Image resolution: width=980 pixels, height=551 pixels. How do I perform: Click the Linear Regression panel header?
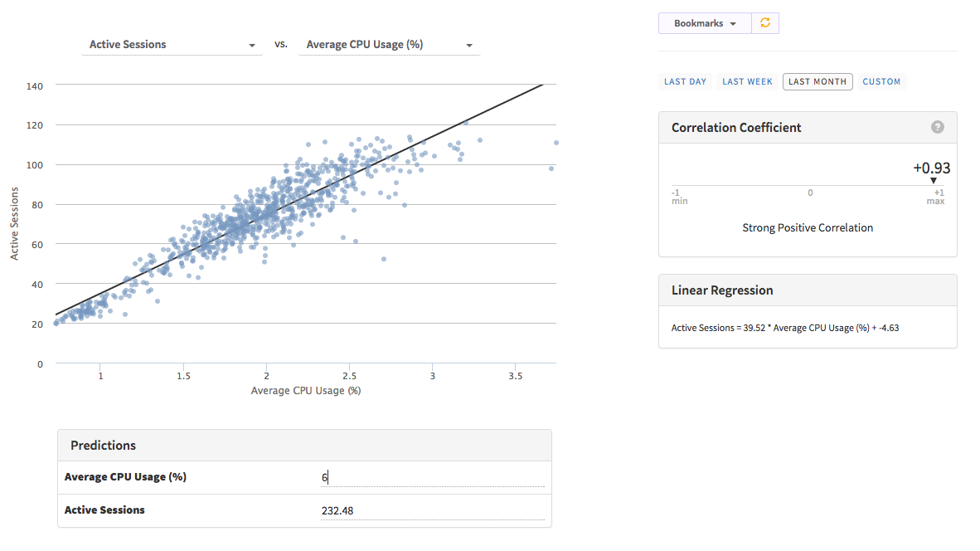[x=722, y=290]
